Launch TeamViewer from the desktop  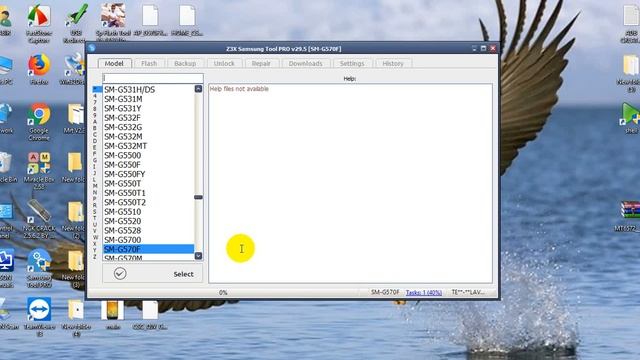point(39,317)
